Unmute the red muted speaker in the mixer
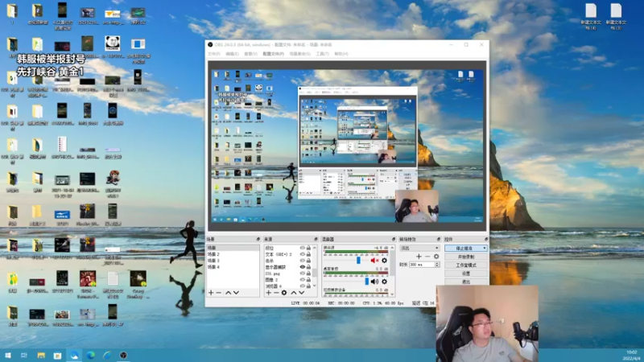This screenshot has height=362, width=644. [x=374, y=260]
